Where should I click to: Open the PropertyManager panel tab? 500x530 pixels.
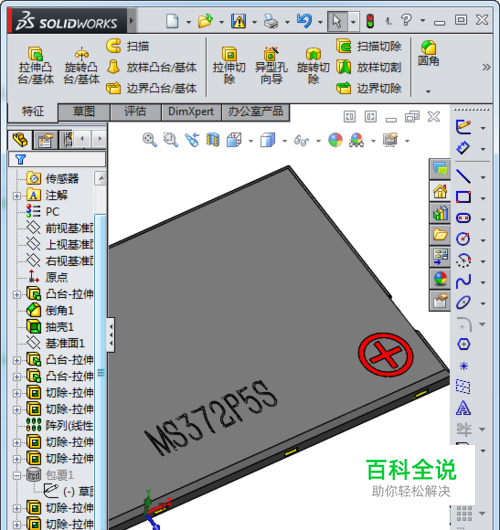[x=45, y=140]
